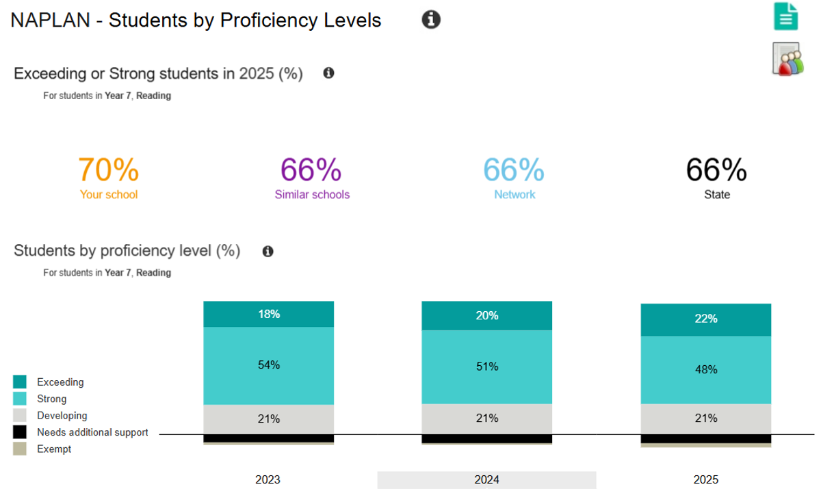Click the 2024 Developing 21% bar segment
The image size is (821, 504).
pos(486,419)
